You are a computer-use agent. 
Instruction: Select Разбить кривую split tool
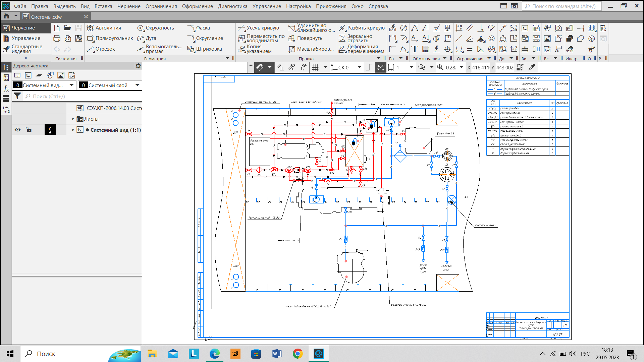(362, 28)
